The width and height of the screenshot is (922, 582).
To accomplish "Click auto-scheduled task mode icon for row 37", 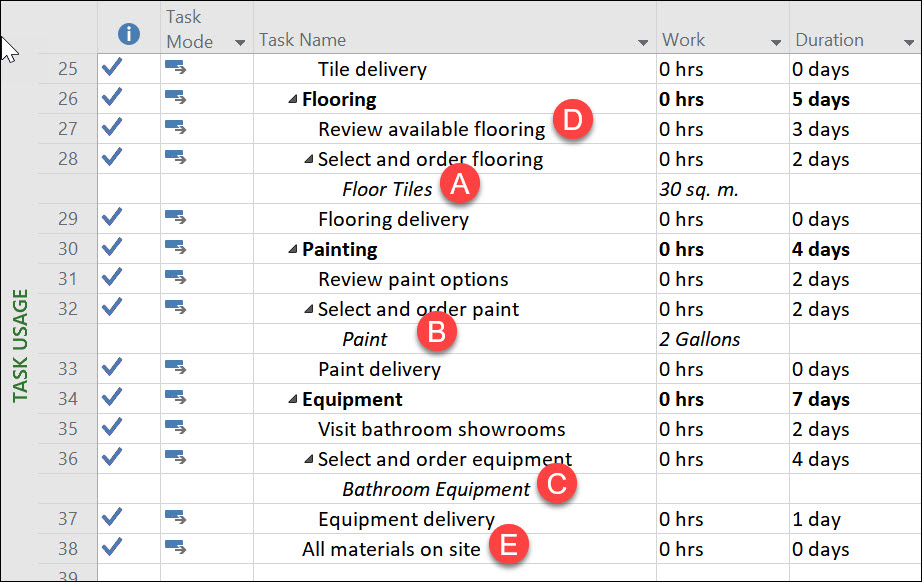I will 175,517.
